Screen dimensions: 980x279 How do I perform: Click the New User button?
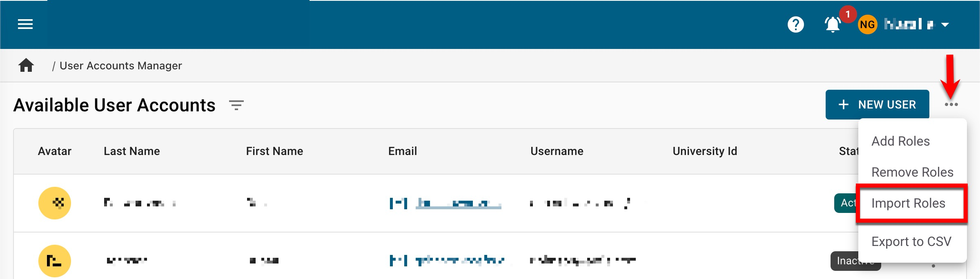tap(877, 105)
